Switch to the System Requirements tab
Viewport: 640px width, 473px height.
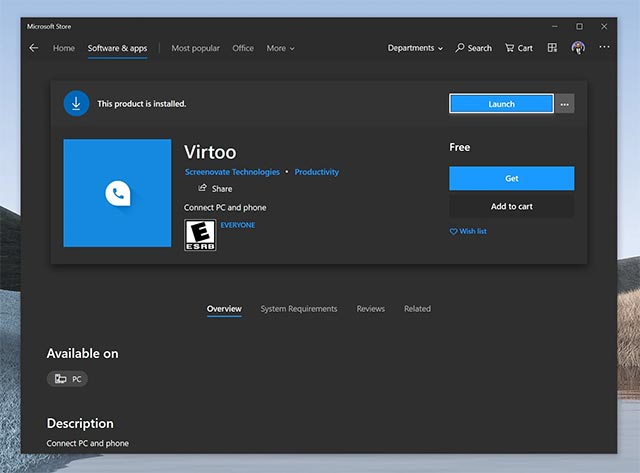(299, 309)
